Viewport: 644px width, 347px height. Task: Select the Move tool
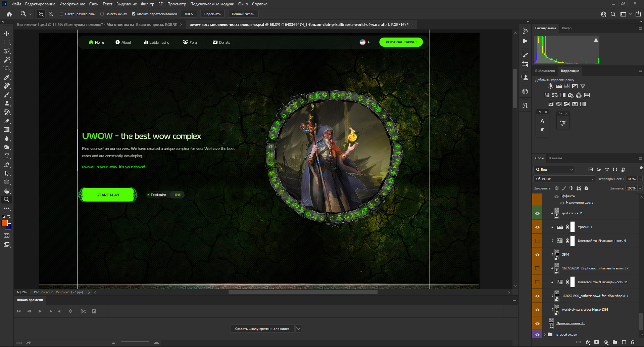[x=7, y=34]
